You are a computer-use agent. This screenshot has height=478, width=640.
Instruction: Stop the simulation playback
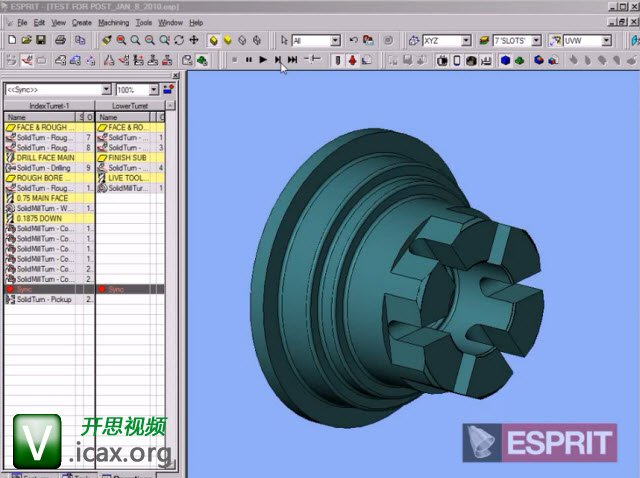(x=233, y=60)
